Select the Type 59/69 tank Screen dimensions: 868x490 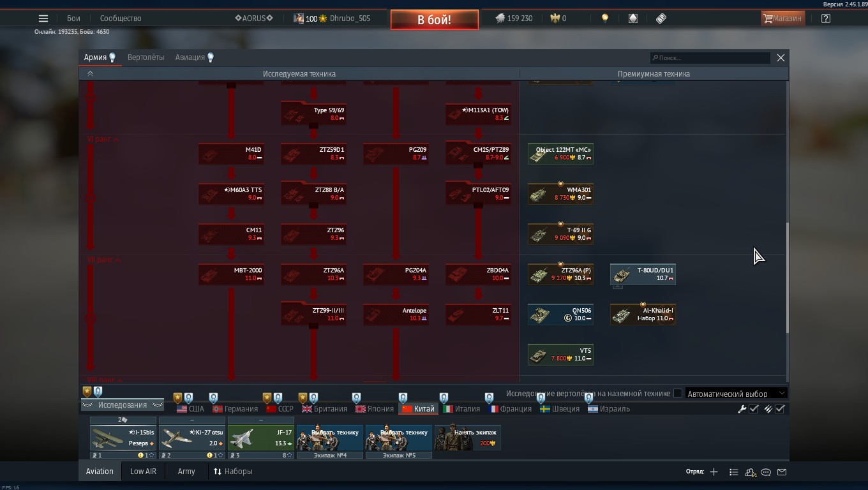pos(313,114)
